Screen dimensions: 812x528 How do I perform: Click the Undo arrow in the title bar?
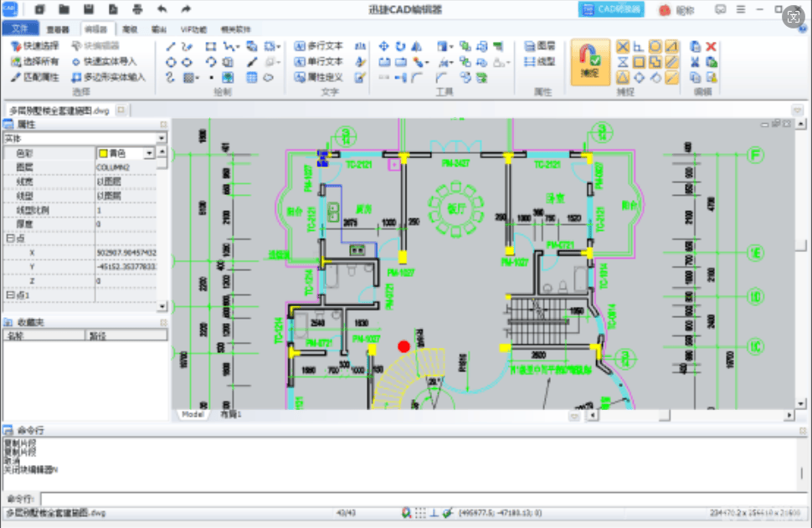[161, 9]
